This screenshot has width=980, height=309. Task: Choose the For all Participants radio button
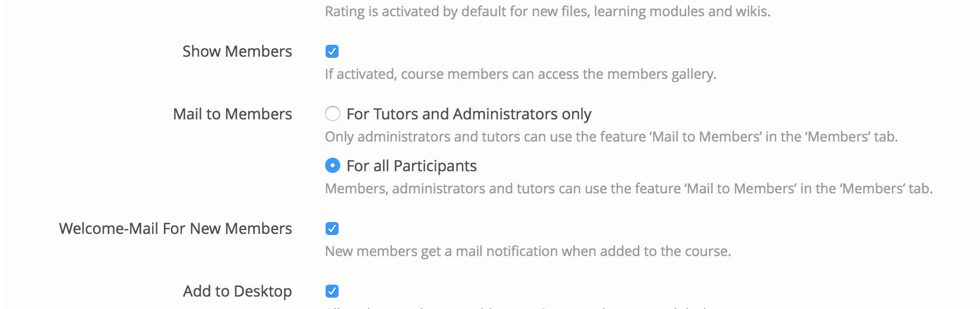(x=332, y=165)
